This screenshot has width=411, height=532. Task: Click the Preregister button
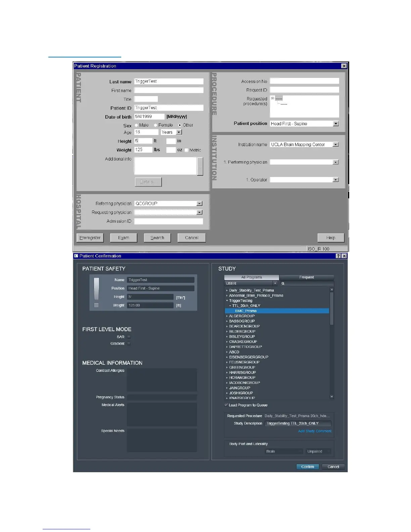point(90,238)
